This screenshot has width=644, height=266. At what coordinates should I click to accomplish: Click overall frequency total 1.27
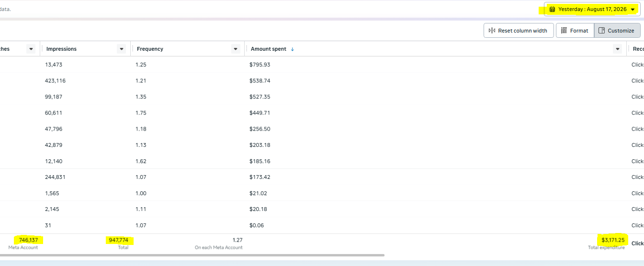tap(237, 240)
